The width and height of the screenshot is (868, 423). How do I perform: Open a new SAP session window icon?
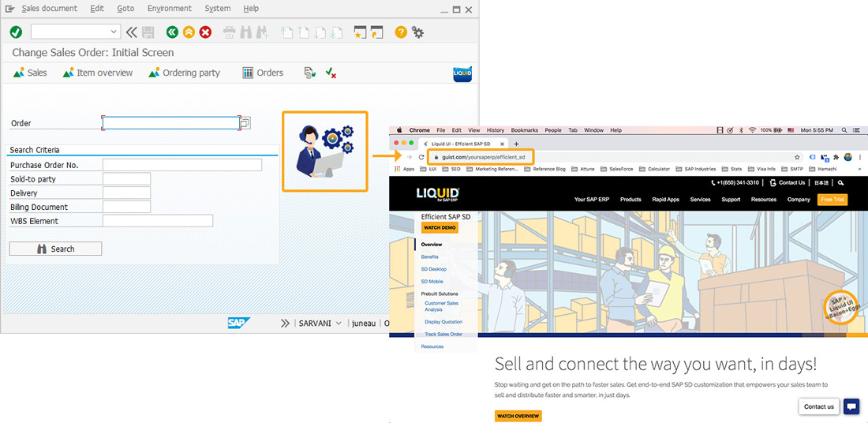tap(361, 32)
